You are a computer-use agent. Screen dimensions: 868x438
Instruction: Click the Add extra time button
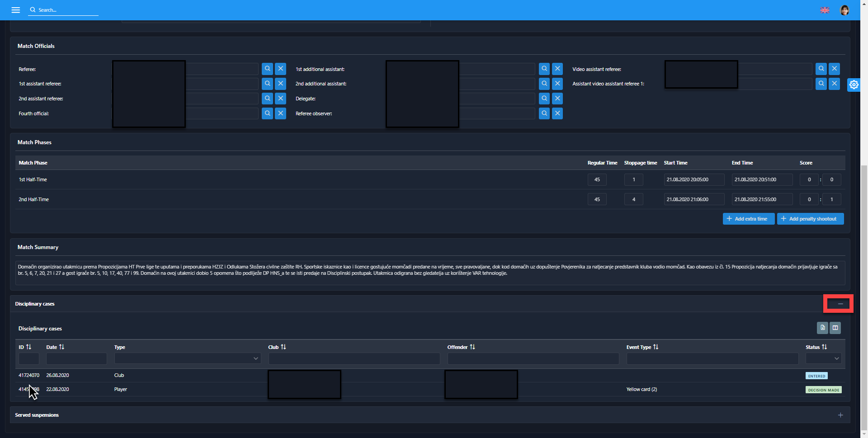[x=748, y=219]
